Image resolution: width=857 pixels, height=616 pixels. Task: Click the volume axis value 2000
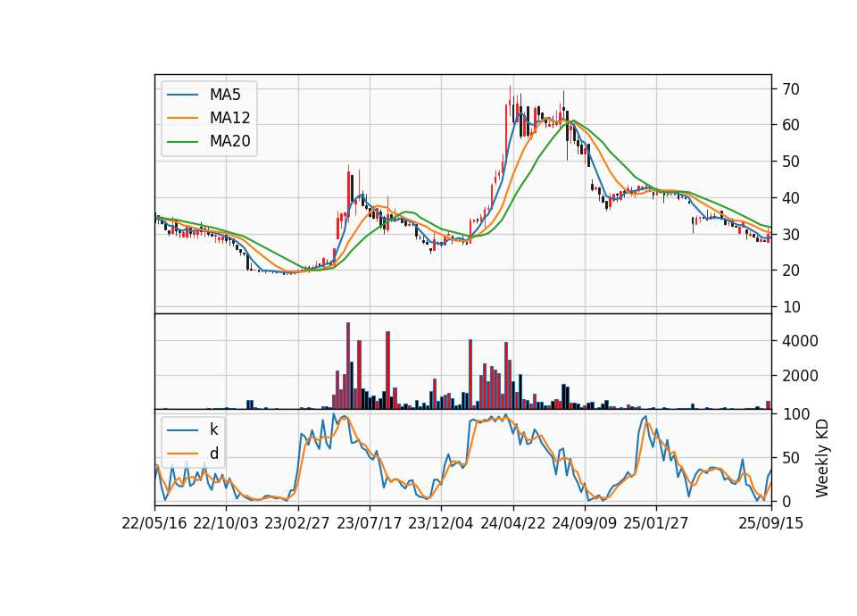(x=800, y=376)
